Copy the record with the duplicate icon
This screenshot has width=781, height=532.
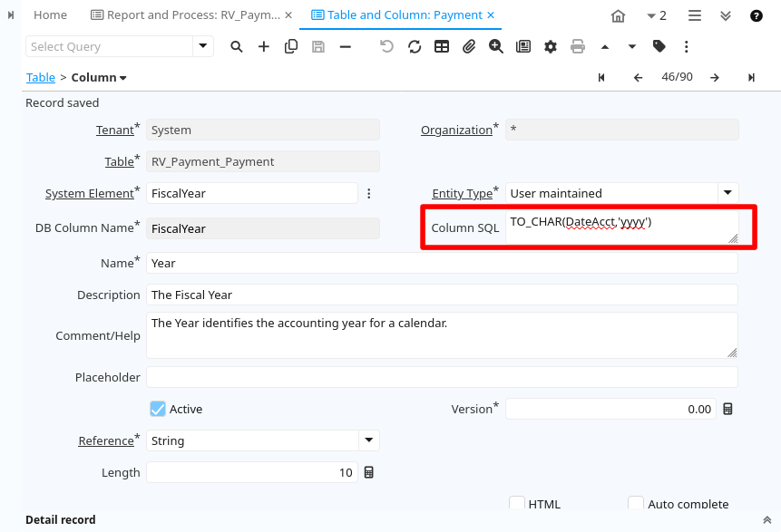pyautogui.click(x=291, y=46)
